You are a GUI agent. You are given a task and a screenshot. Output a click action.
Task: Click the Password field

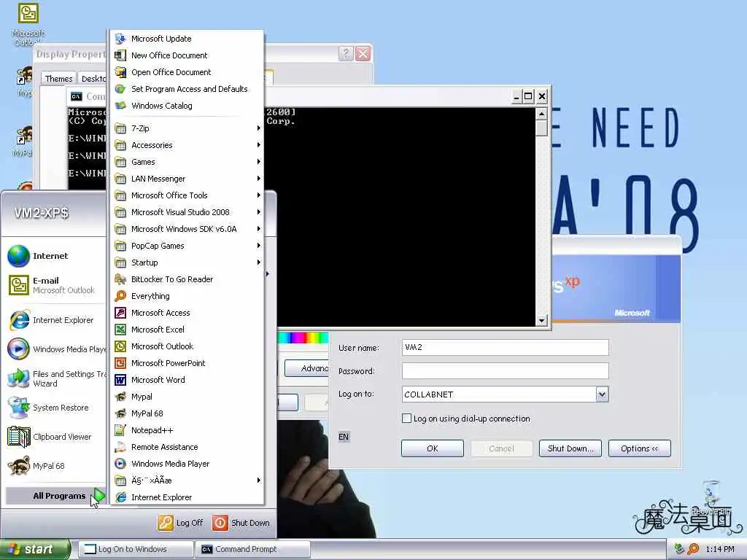click(505, 370)
